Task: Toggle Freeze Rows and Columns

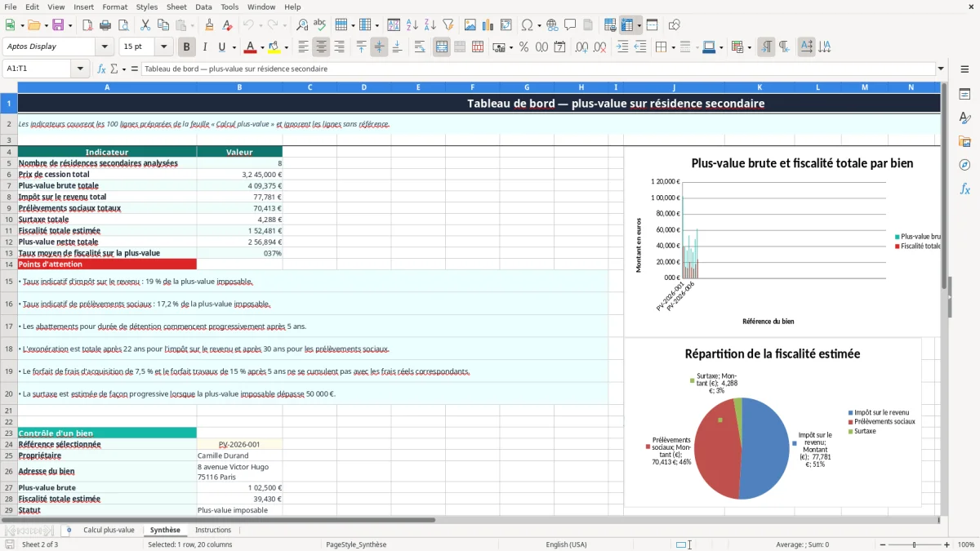Action: pos(628,25)
